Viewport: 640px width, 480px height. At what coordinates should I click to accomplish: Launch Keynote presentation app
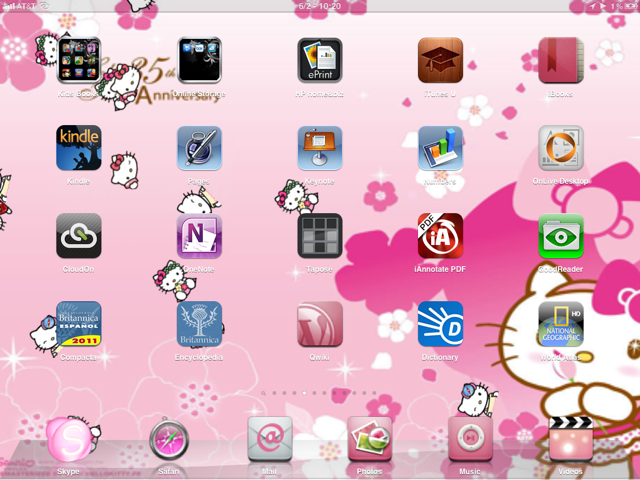320,148
